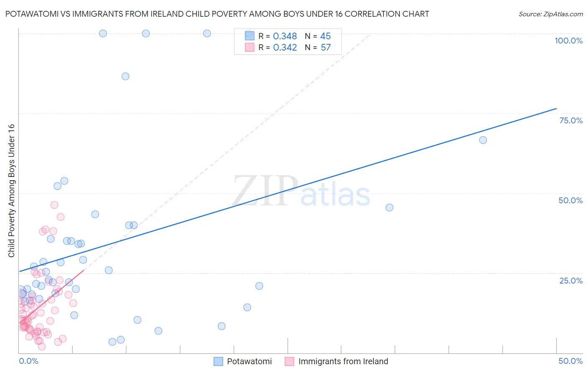Image resolution: width=588 pixels, height=373 pixels.
Task: Click the blue Potawatomi legend swatch at bottom
Action: [x=218, y=361]
